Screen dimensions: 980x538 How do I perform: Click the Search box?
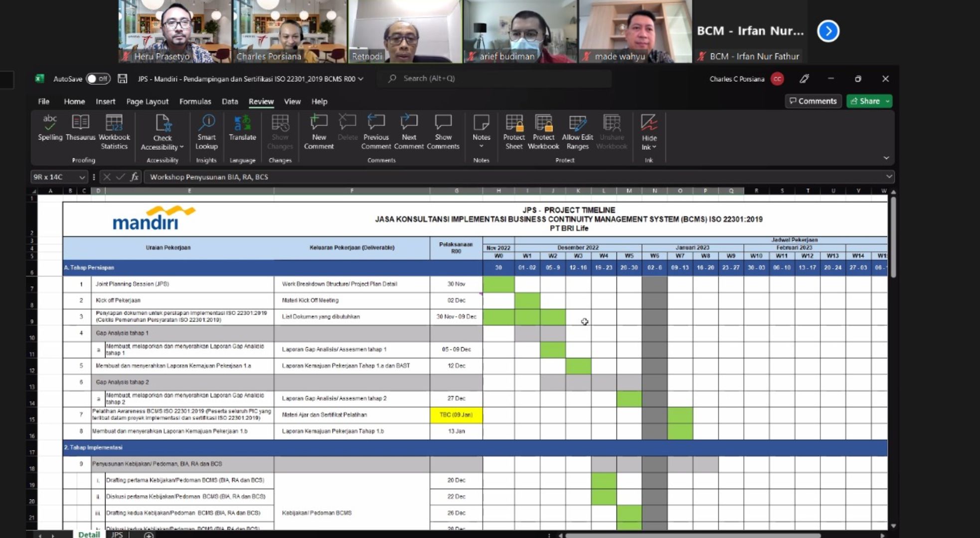[x=493, y=79]
